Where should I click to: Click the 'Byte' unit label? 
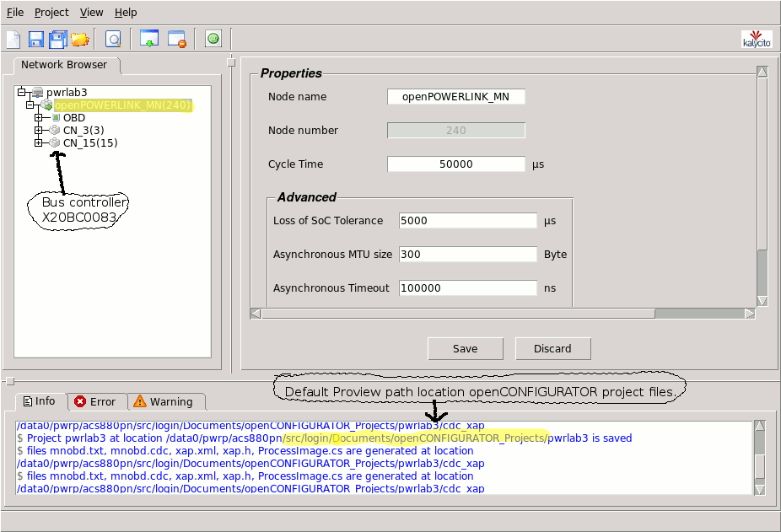click(x=555, y=255)
